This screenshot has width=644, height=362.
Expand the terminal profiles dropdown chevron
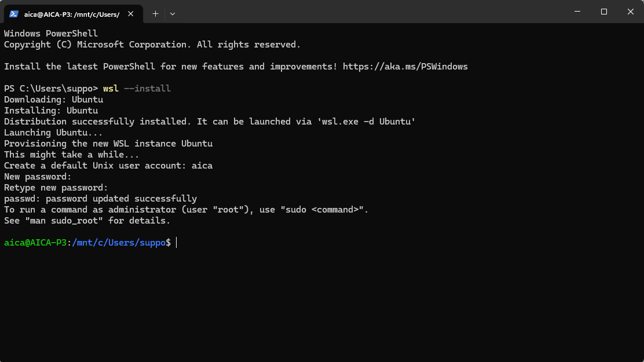click(173, 13)
